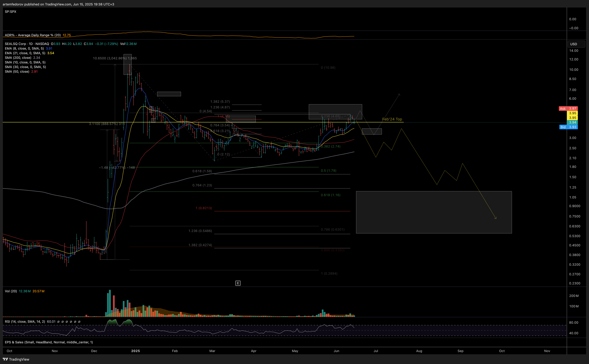Open the USD currency selector

(576, 44)
